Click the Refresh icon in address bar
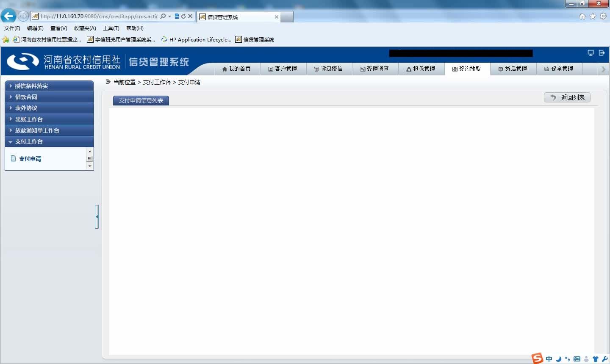The image size is (610, 364). coord(183,16)
